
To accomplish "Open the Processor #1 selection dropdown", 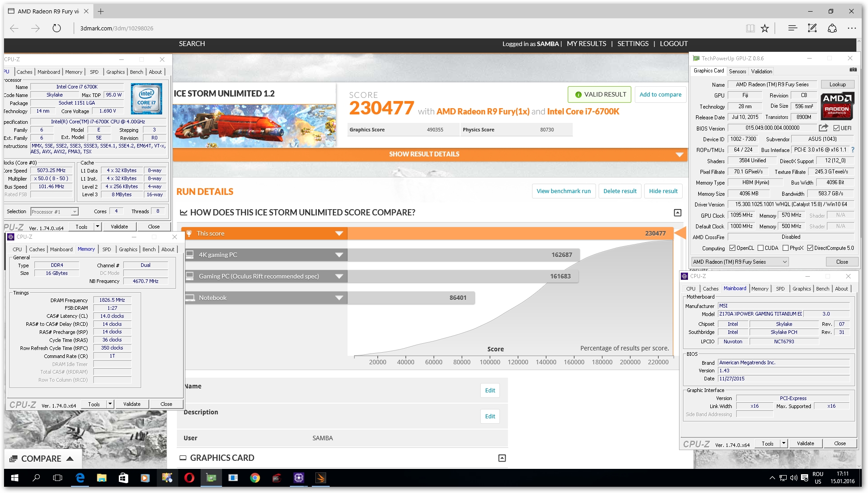I will click(x=55, y=211).
